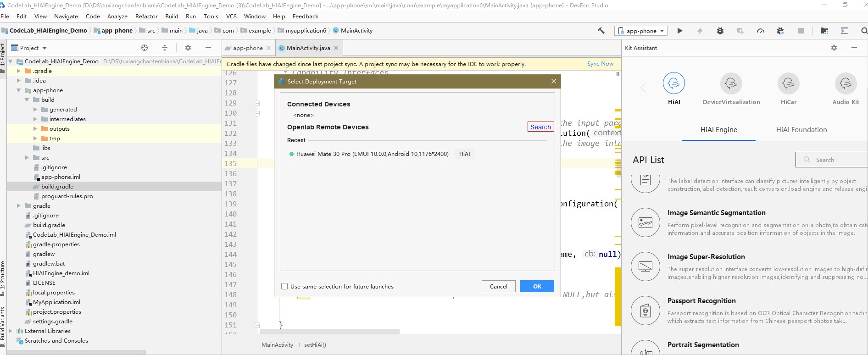Screen dimensions: 868x355
Task: Select the HiAI kit icon
Action: (674, 83)
